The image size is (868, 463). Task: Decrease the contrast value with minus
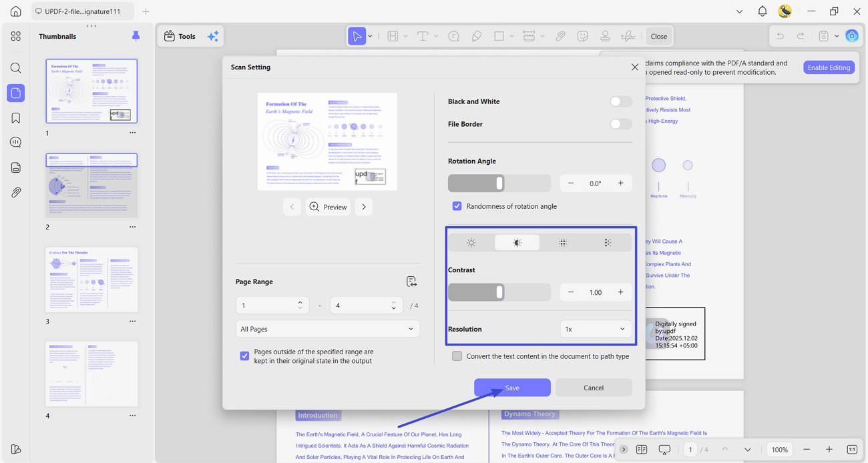571,292
